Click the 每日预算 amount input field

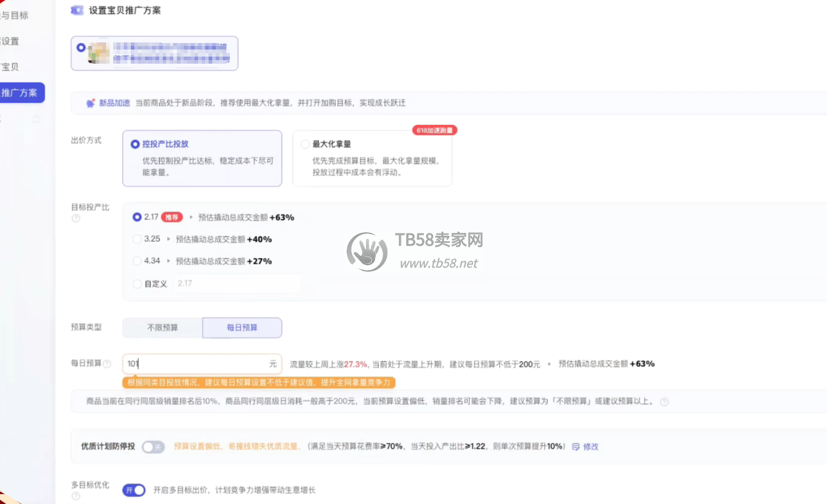(x=202, y=364)
